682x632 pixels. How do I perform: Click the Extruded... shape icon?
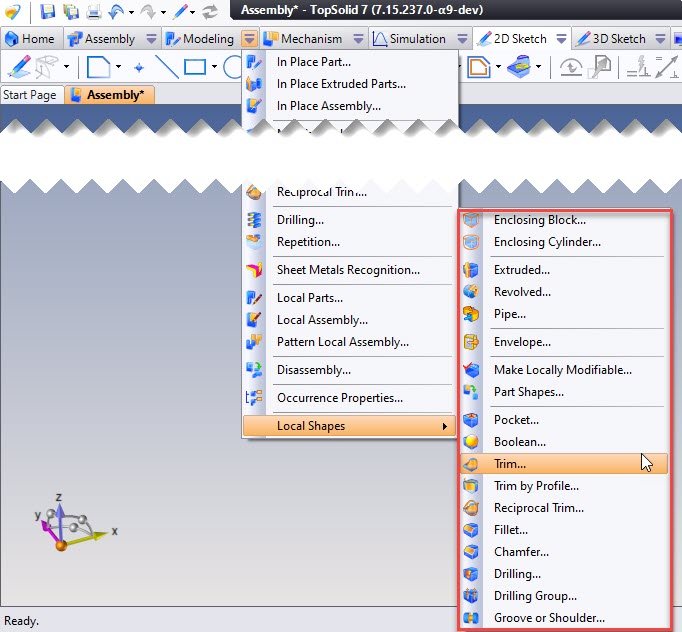click(471, 270)
